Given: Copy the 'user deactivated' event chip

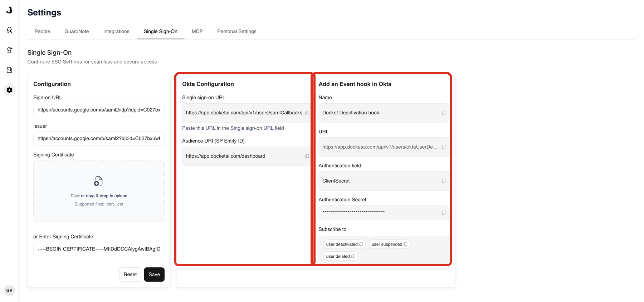Looking at the screenshot, I should tap(361, 244).
